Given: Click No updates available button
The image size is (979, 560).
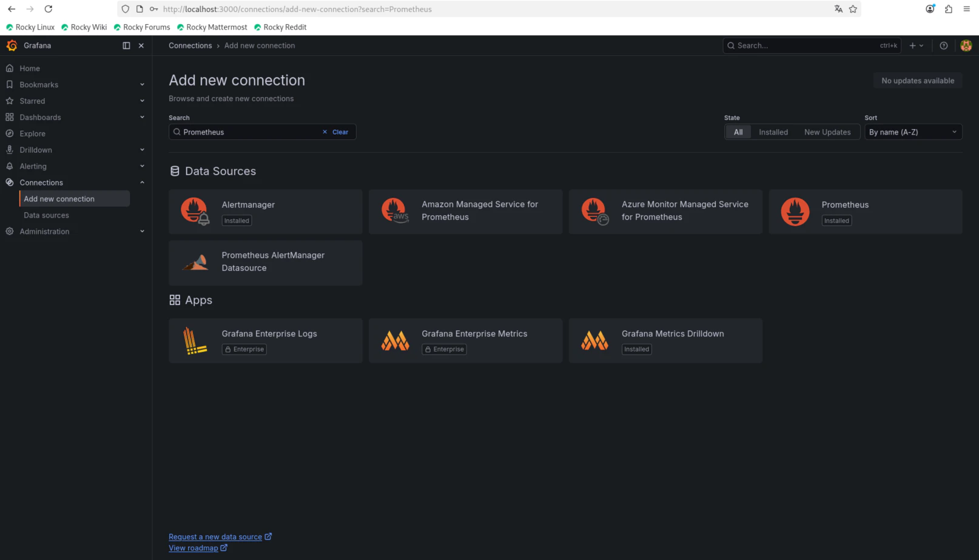Looking at the screenshot, I should tap(918, 81).
